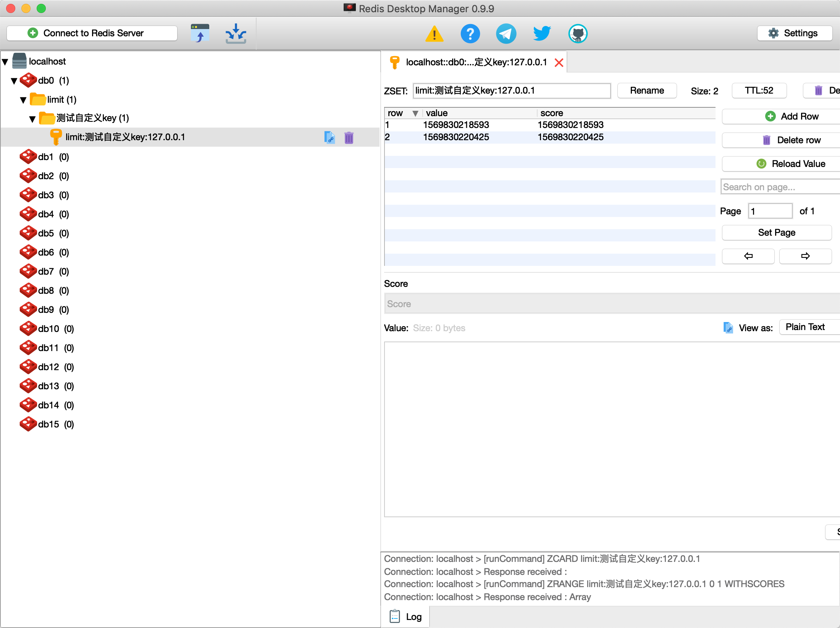Screen dimensions: 840x628
Task: Open the Telegram channel icon
Action: coord(506,34)
